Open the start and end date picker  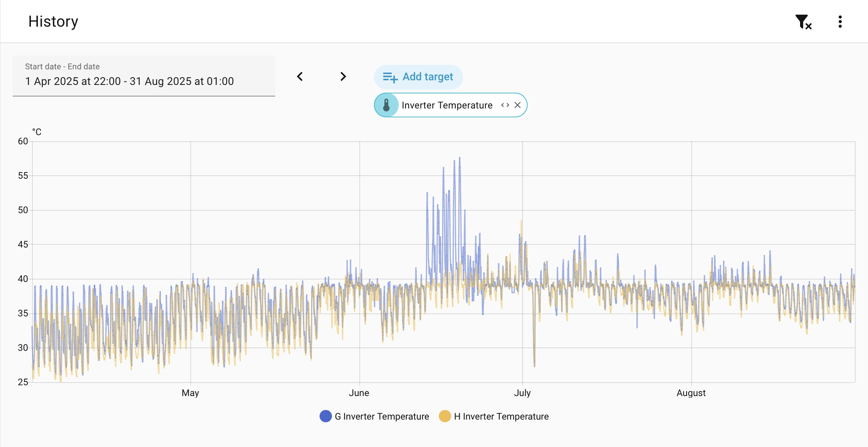[x=144, y=76]
